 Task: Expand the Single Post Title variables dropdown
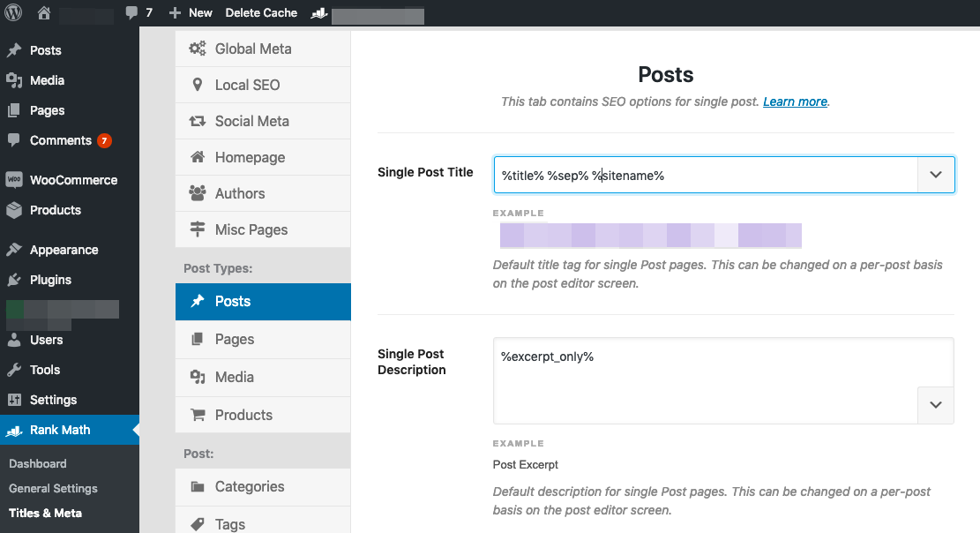coord(936,175)
